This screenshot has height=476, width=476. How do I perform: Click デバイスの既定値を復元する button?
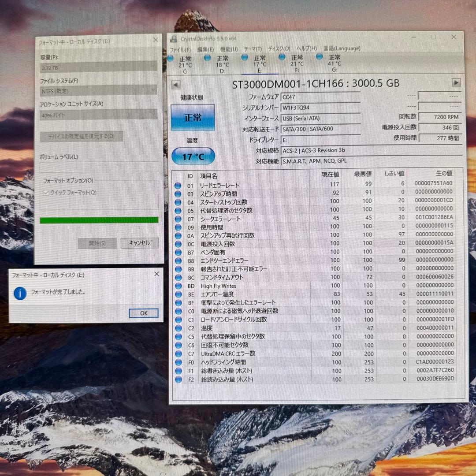point(82,137)
